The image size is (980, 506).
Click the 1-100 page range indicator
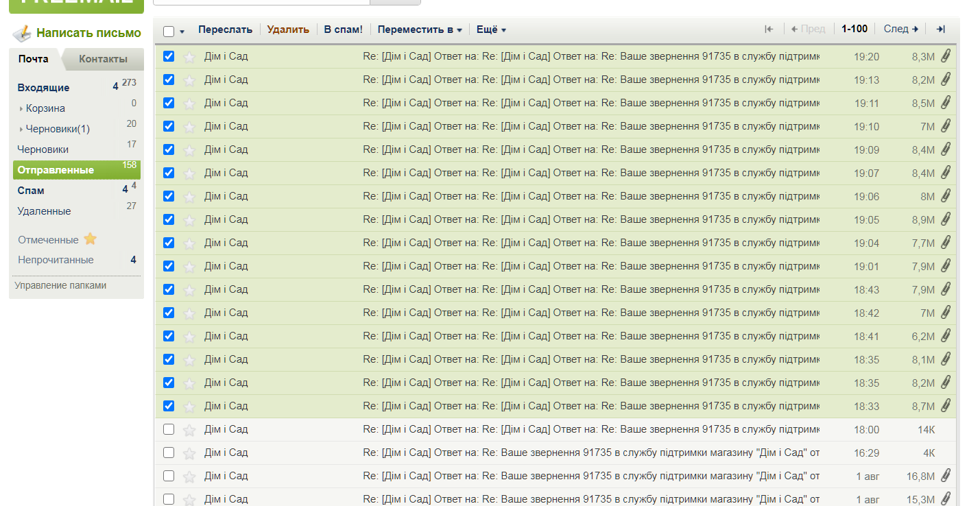854,29
